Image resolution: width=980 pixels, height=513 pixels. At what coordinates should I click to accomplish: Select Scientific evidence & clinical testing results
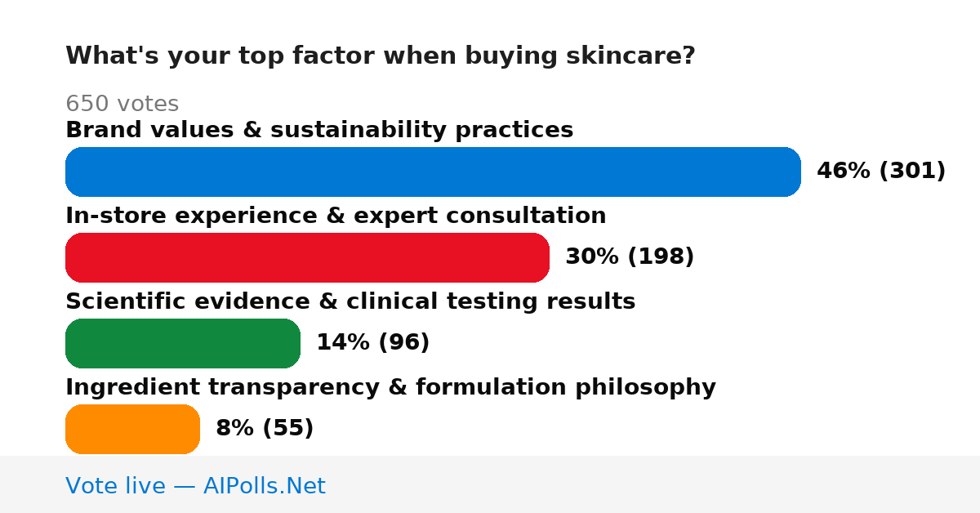[x=350, y=301]
